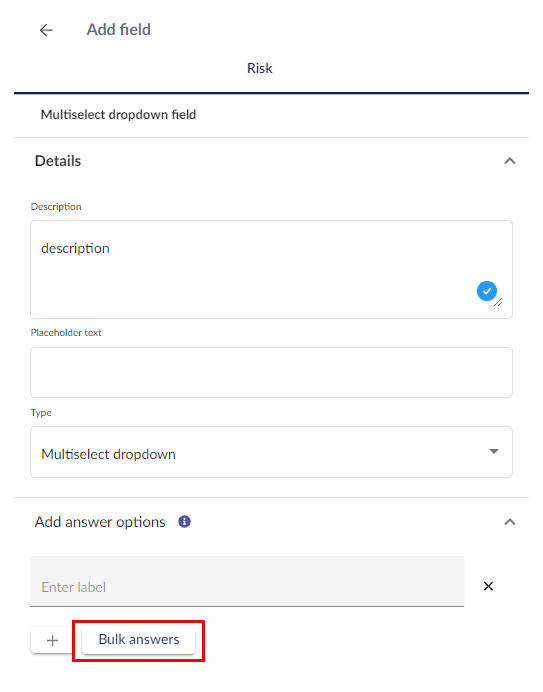Open the Type dropdown showing Multiselect dropdown
This screenshot has width=543, height=692.
271,452
